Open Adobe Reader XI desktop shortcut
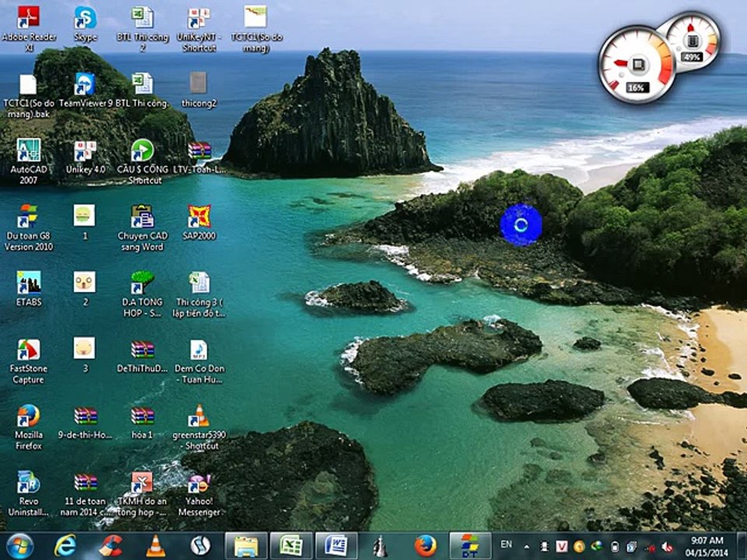 (x=29, y=18)
